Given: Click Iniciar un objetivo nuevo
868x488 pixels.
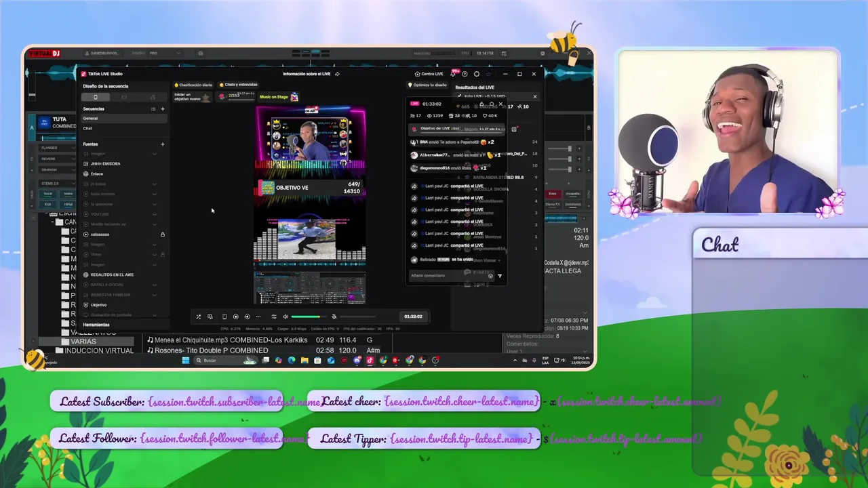Looking at the screenshot, I should coord(191,97).
